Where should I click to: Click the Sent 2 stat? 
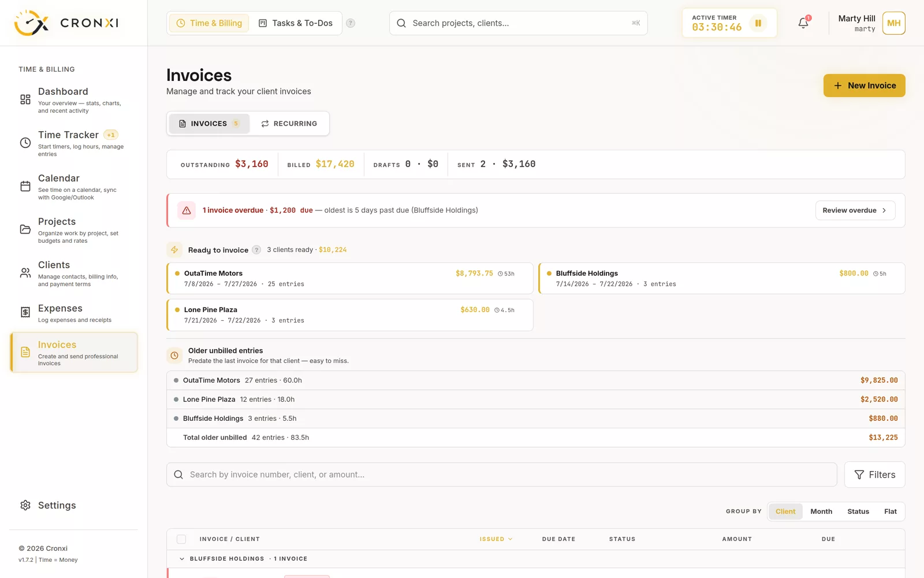496,164
